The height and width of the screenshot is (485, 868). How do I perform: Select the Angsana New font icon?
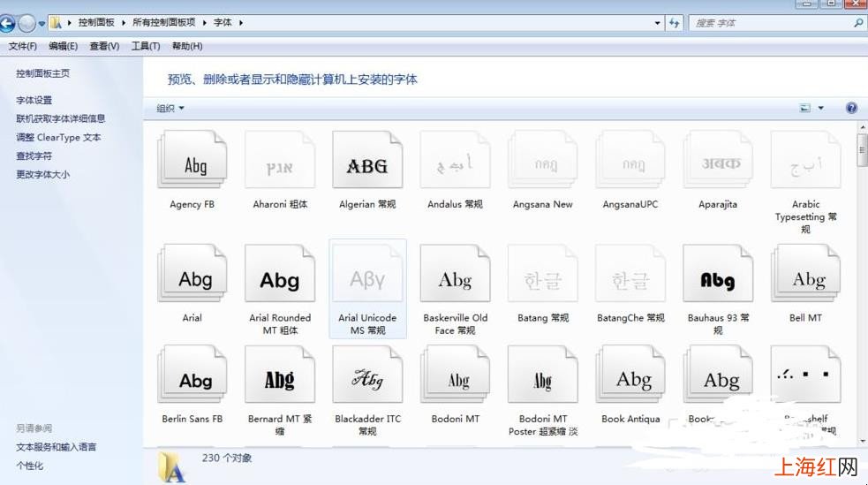click(542, 159)
